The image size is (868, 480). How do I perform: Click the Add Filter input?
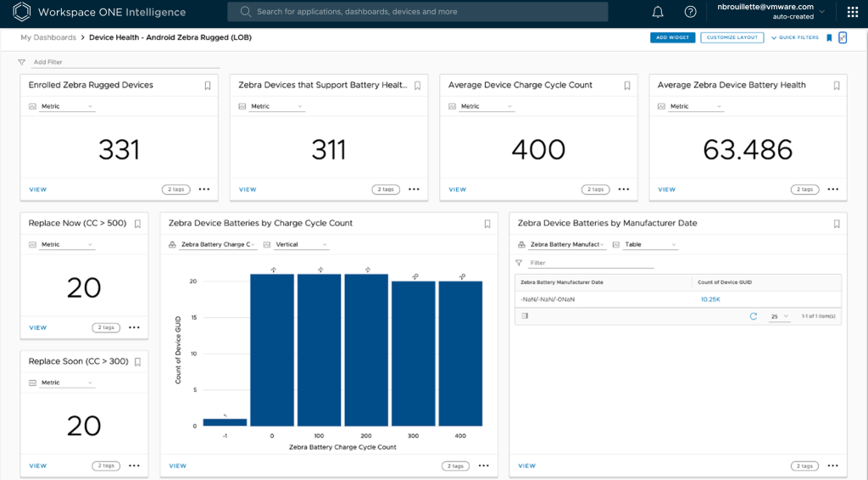(x=125, y=62)
